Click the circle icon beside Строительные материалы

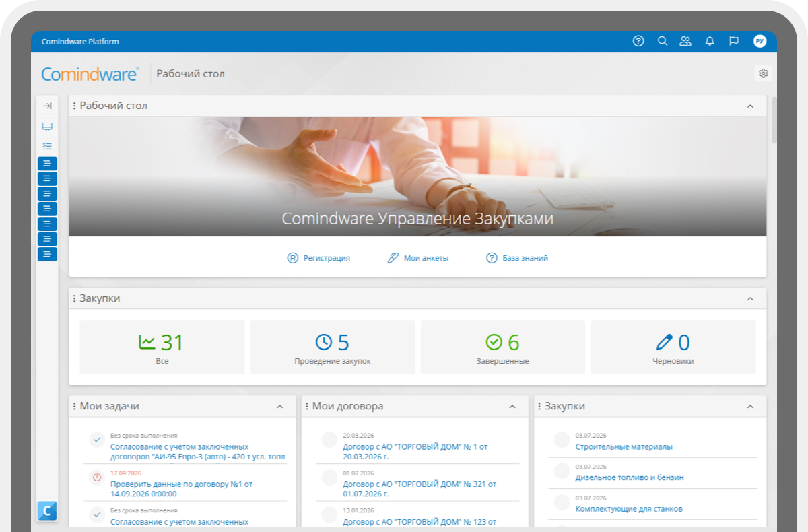click(562, 440)
